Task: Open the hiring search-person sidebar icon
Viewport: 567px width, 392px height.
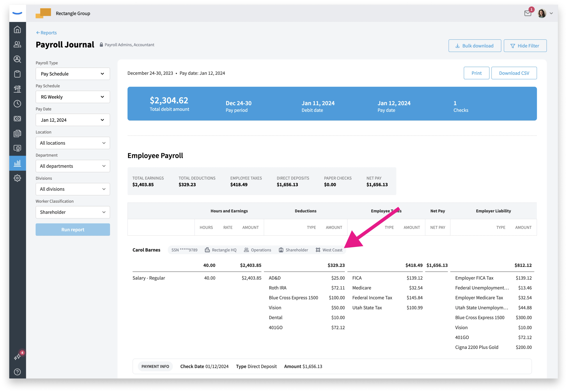Action: (17, 59)
